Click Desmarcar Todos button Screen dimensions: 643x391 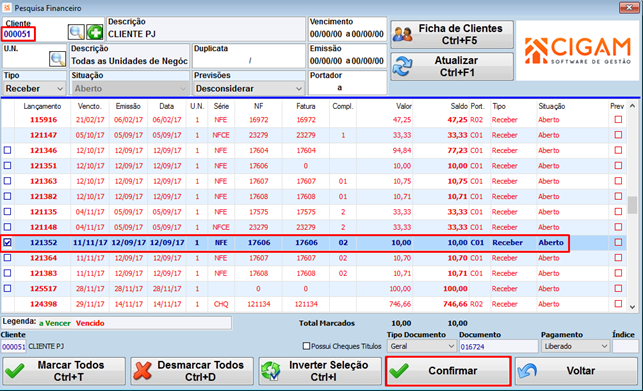pyautogui.click(x=192, y=371)
